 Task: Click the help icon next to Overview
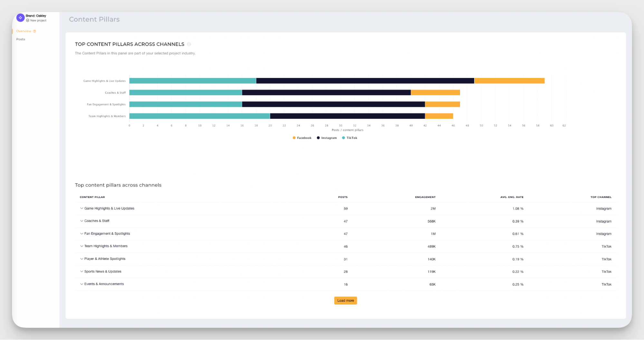point(34,31)
